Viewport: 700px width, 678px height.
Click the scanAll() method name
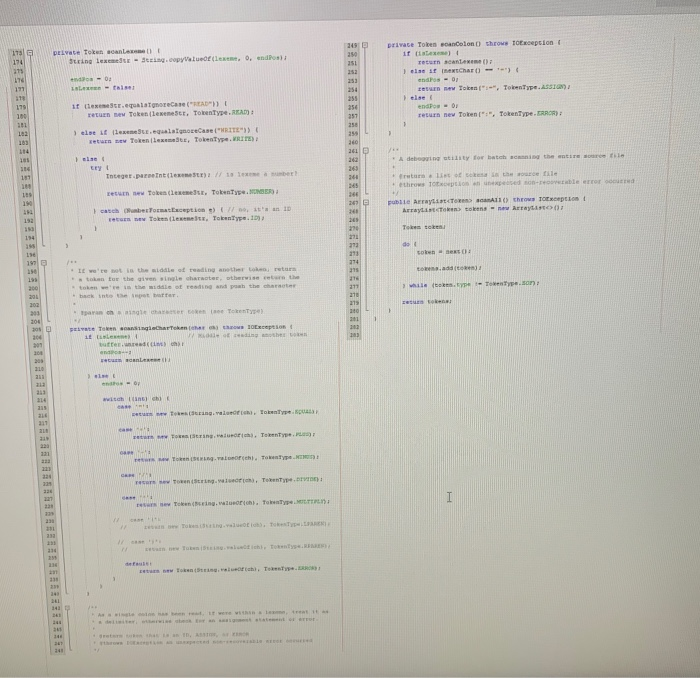(x=492, y=200)
